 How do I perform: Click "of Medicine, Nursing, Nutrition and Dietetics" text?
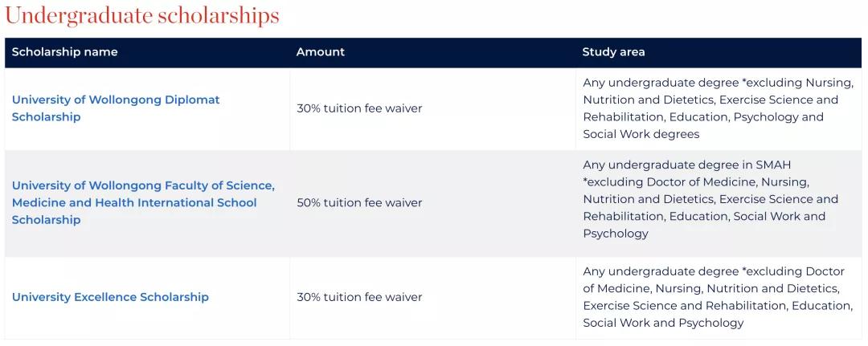(711, 288)
